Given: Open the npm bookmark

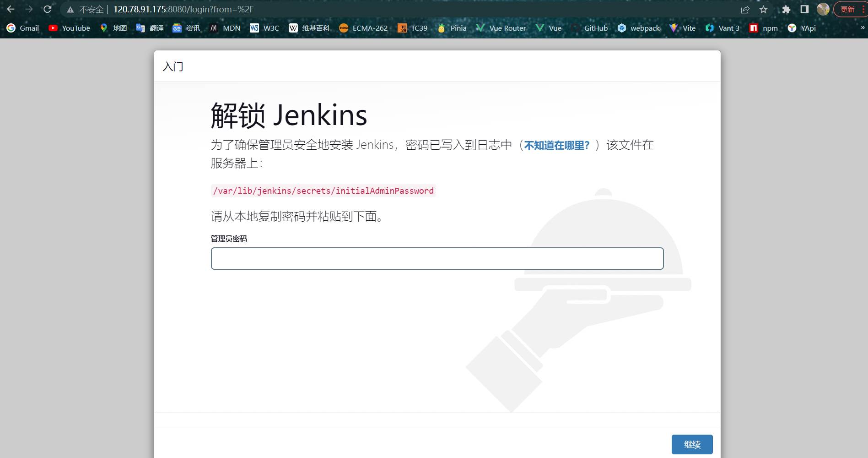Looking at the screenshot, I should [763, 28].
